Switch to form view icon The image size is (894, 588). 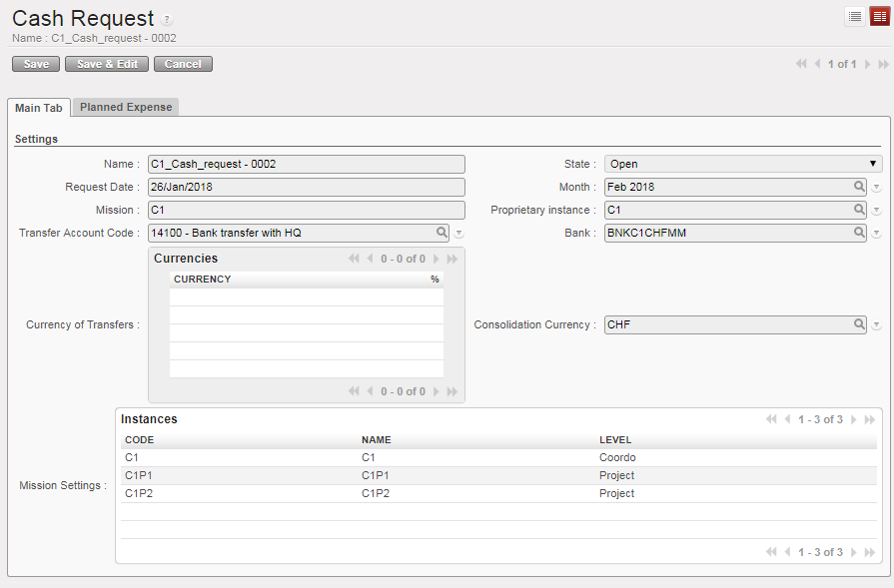(879, 16)
